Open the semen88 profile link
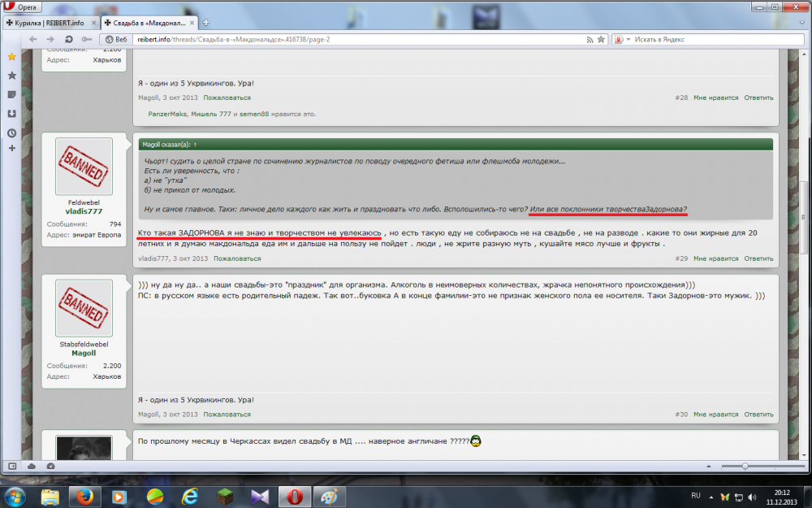The width and height of the screenshot is (812, 508). click(x=253, y=114)
